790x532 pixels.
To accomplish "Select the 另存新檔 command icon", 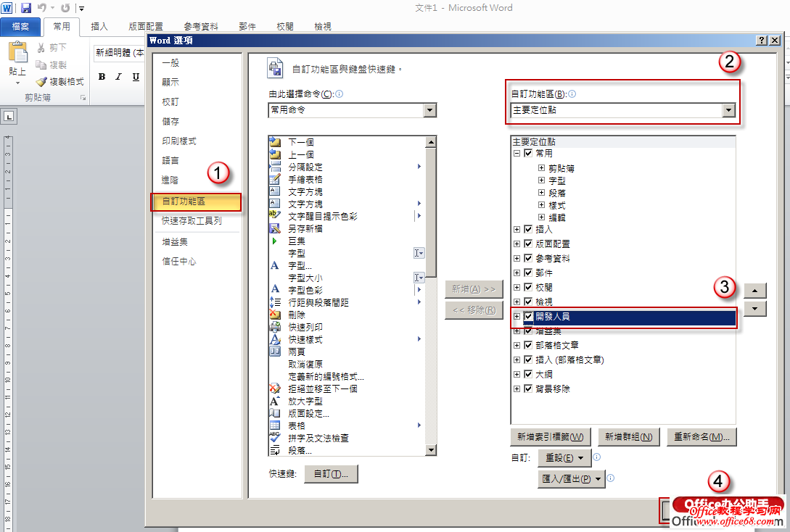I will [x=275, y=228].
